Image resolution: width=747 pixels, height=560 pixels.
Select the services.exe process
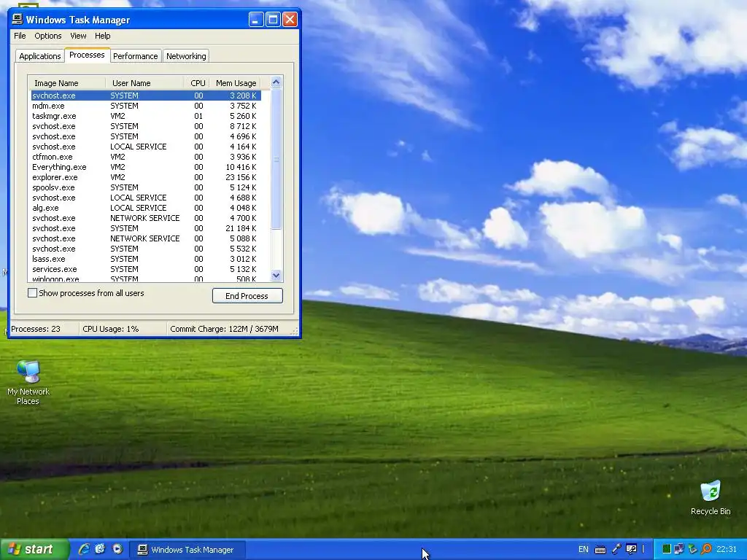tap(146, 269)
